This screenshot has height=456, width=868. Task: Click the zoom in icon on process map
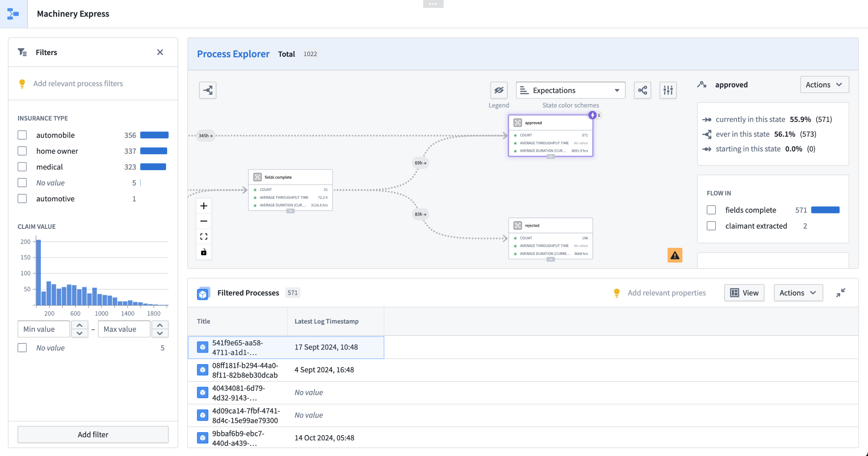click(204, 205)
